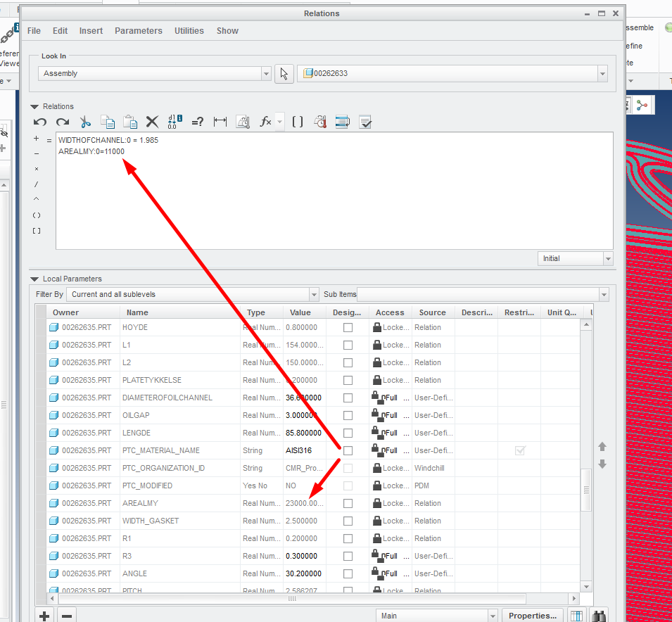Open the Initial relations set dropdown
This screenshot has height=622, width=672.
coord(607,258)
